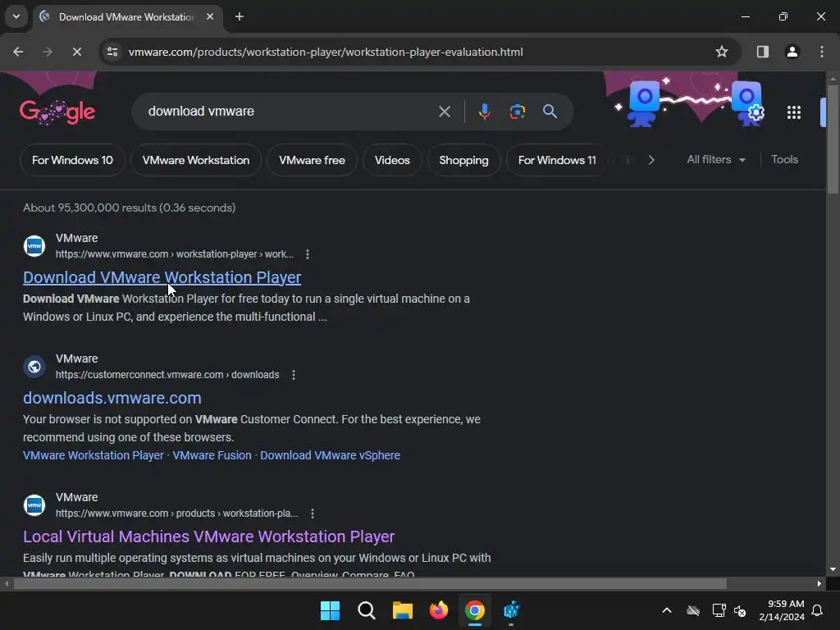This screenshot has height=630, width=840.
Task: Open Chrome profile avatar icon
Action: 792,52
